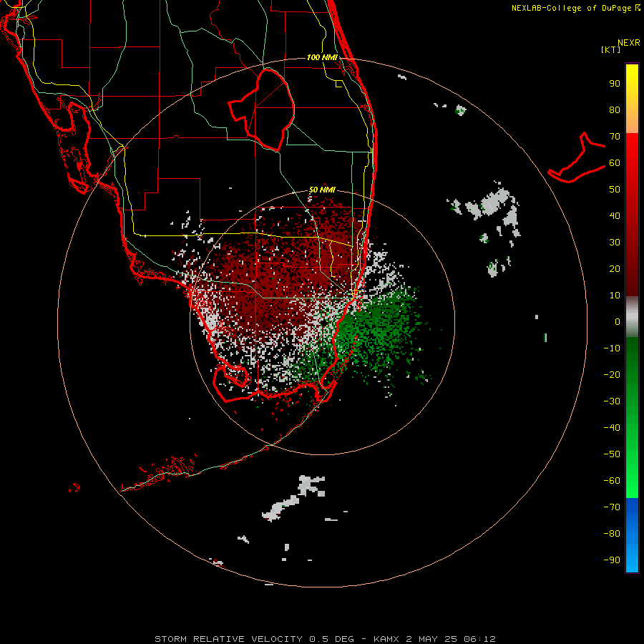Click the 06:12 timestamp

click(x=479, y=639)
